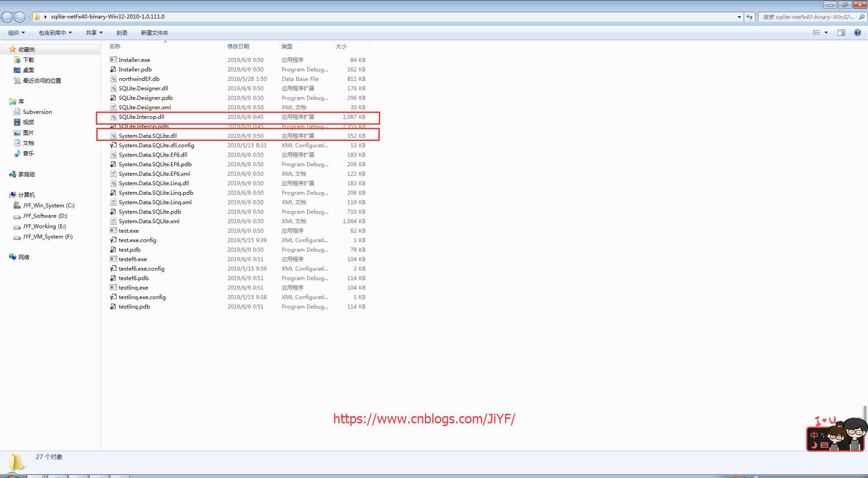The height and width of the screenshot is (478, 868).
Task: Select the test.exe file icon
Action: 113,230
